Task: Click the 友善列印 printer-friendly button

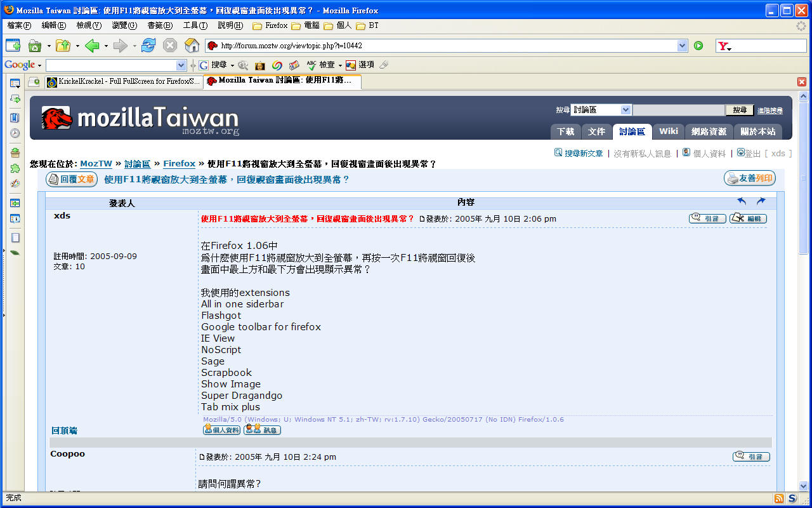Action: coord(750,178)
